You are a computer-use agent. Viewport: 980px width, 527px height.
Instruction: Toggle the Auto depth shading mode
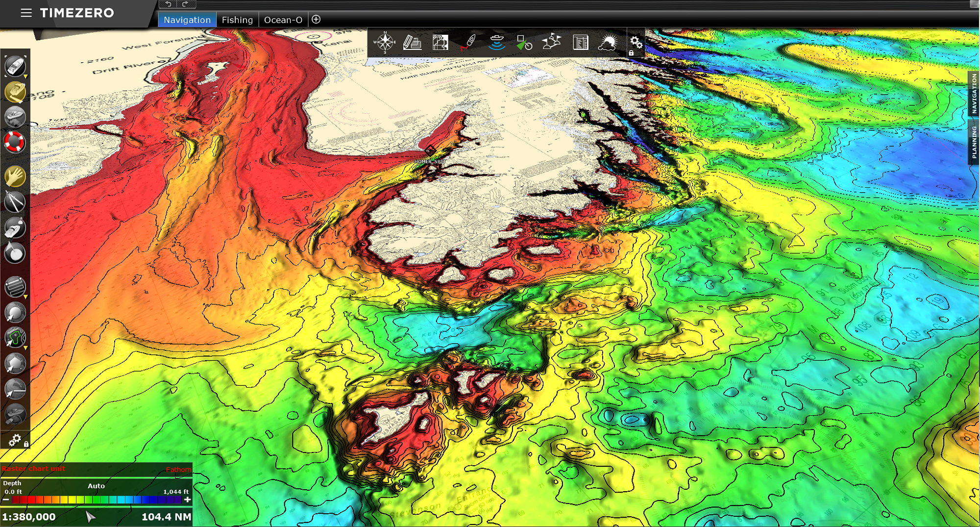(96, 486)
